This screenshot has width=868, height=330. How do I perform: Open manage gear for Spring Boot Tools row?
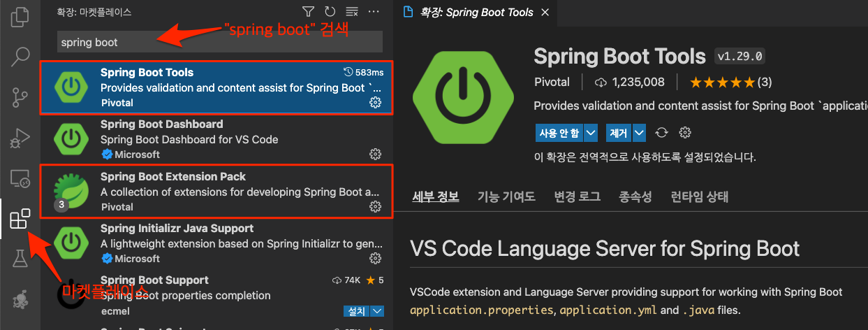click(x=375, y=103)
